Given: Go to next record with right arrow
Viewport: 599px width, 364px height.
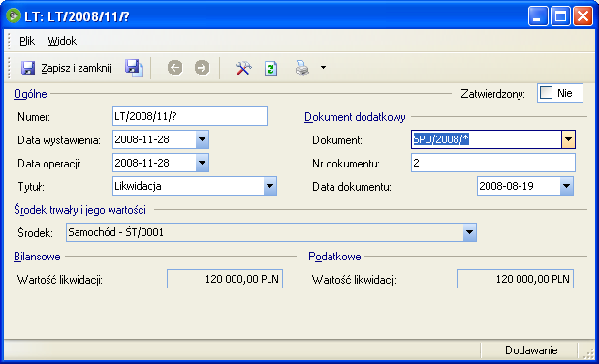Looking at the screenshot, I should tap(202, 68).
